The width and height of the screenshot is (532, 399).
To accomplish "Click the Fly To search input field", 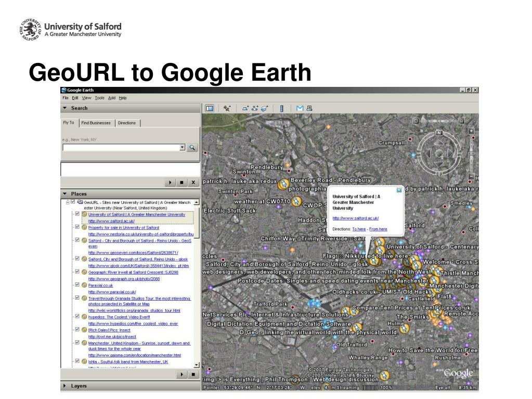I will click(x=121, y=148).
